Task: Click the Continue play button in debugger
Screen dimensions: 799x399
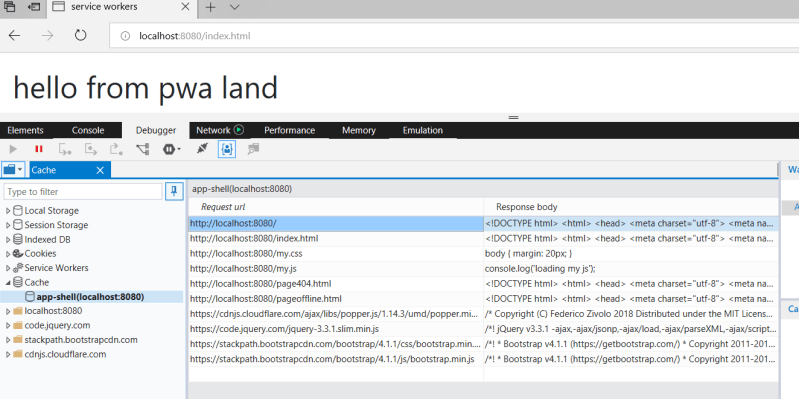Action: [x=13, y=149]
